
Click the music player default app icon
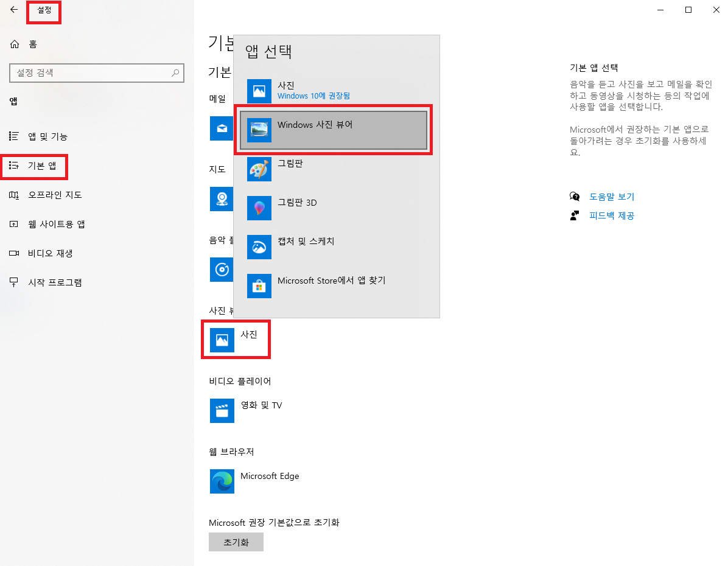point(222,269)
